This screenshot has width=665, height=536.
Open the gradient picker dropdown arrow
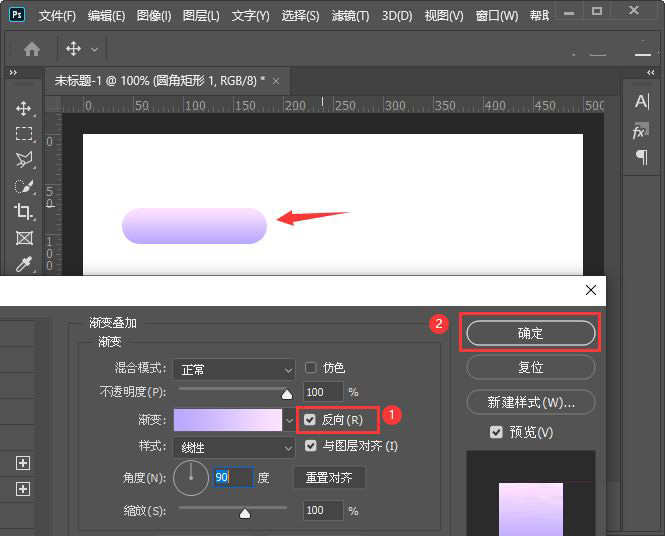tap(289, 420)
